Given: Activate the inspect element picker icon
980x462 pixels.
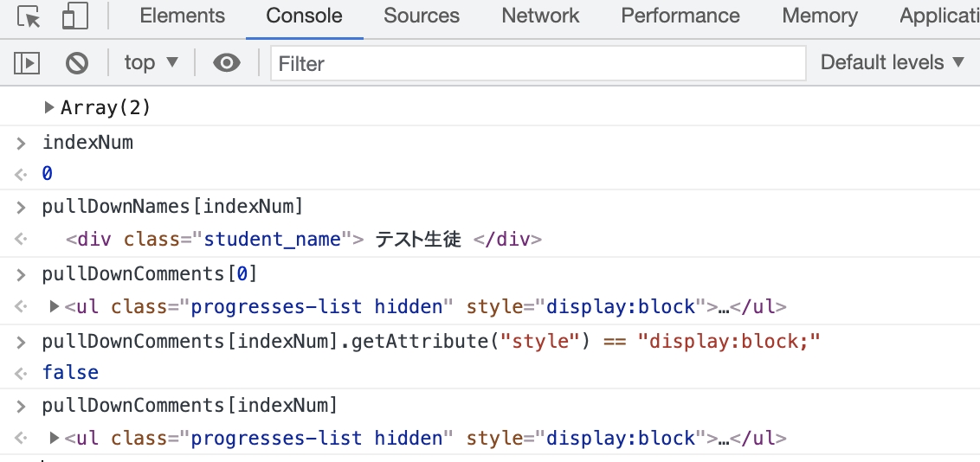Looking at the screenshot, I should point(29,16).
